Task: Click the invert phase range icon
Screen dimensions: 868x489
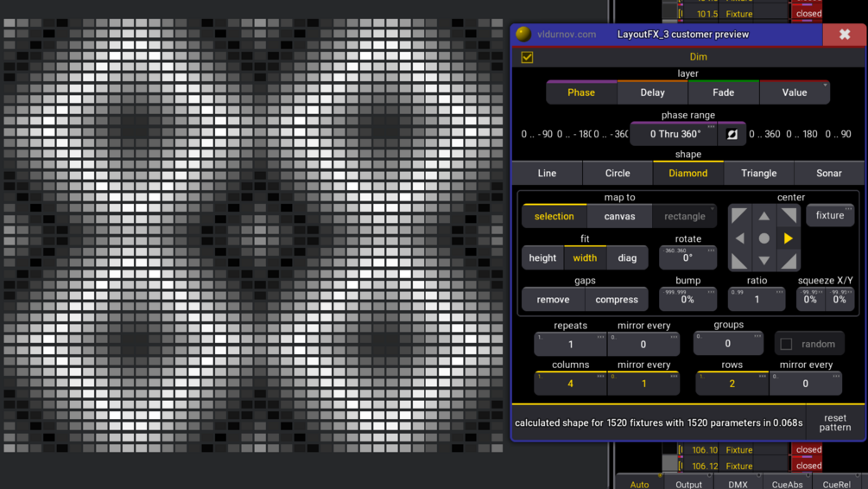Action: click(732, 134)
